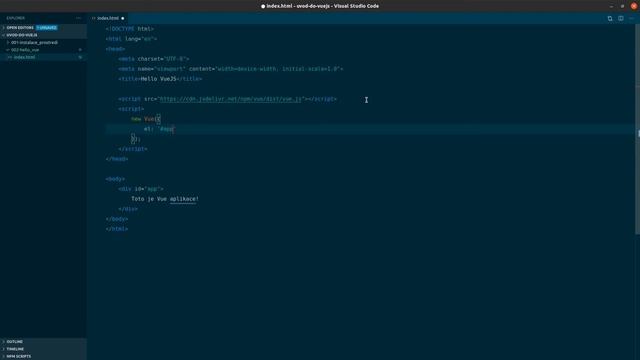Maximize the VS Code window
Viewport: 640px width, 360px height.
click(x=622, y=6)
